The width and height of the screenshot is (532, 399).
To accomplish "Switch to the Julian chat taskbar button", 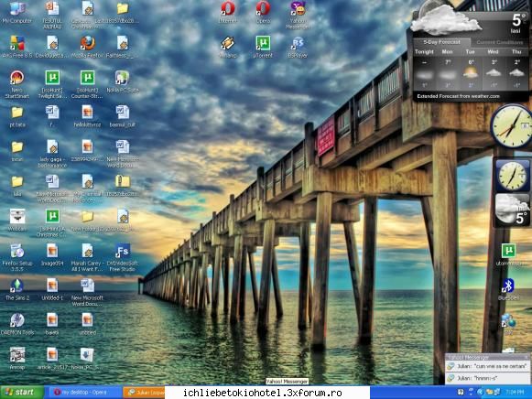I will point(144,393).
